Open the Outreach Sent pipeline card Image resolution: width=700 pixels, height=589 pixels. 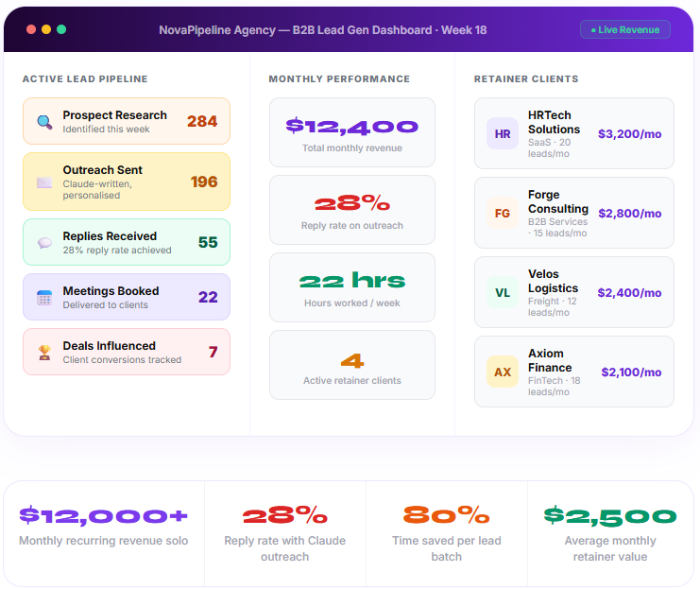[127, 182]
